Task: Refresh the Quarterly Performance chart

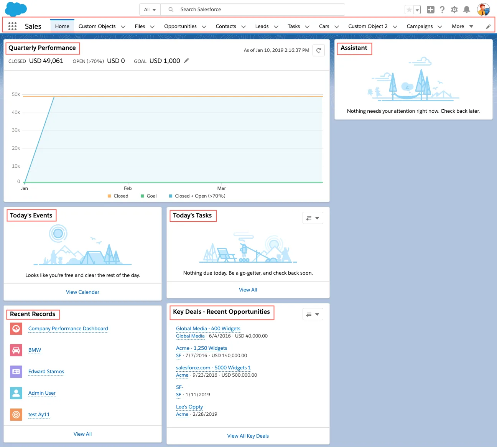Action: [x=319, y=50]
